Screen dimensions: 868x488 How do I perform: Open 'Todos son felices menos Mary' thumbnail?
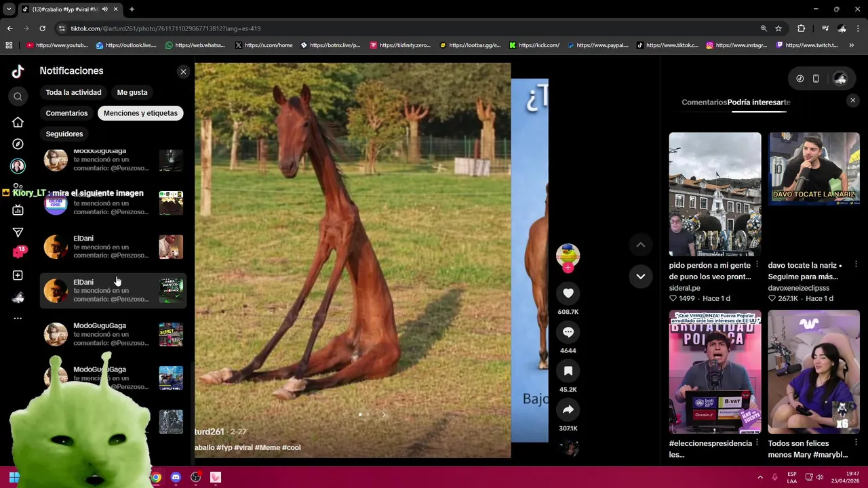tap(814, 372)
